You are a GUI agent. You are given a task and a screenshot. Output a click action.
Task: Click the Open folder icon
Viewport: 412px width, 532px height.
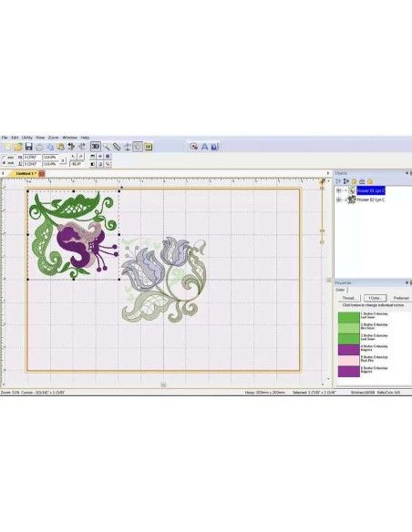click(18, 147)
